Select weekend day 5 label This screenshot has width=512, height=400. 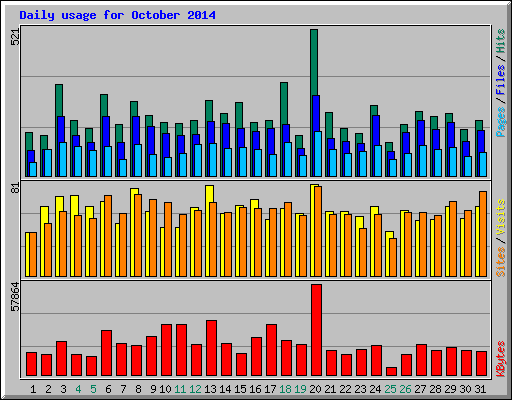(x=93, y=389)
